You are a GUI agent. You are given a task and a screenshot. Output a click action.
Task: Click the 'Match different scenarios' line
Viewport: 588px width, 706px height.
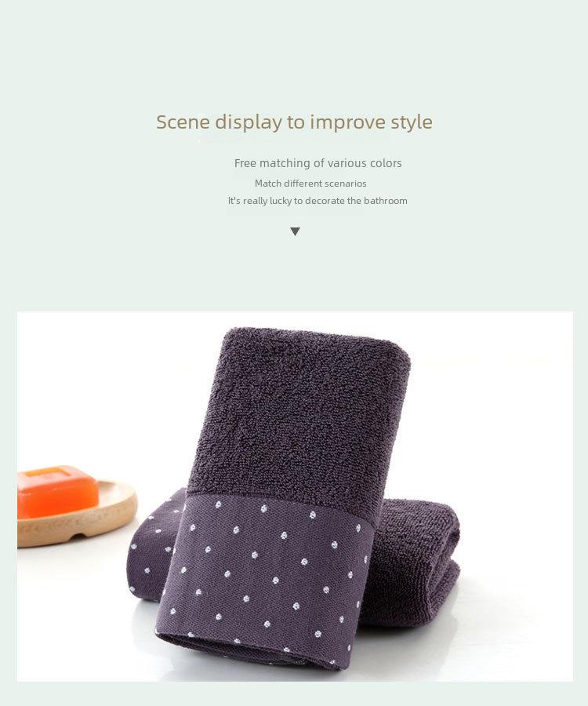[310, 184]
